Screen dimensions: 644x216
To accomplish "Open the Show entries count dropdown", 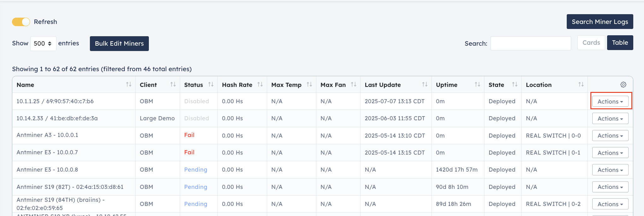I will pos(43,43).
